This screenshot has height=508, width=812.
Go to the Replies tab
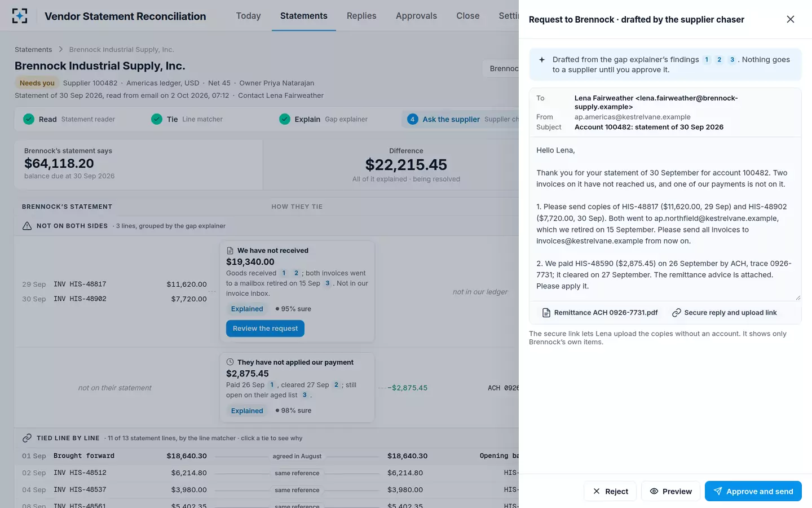[361, 16]
